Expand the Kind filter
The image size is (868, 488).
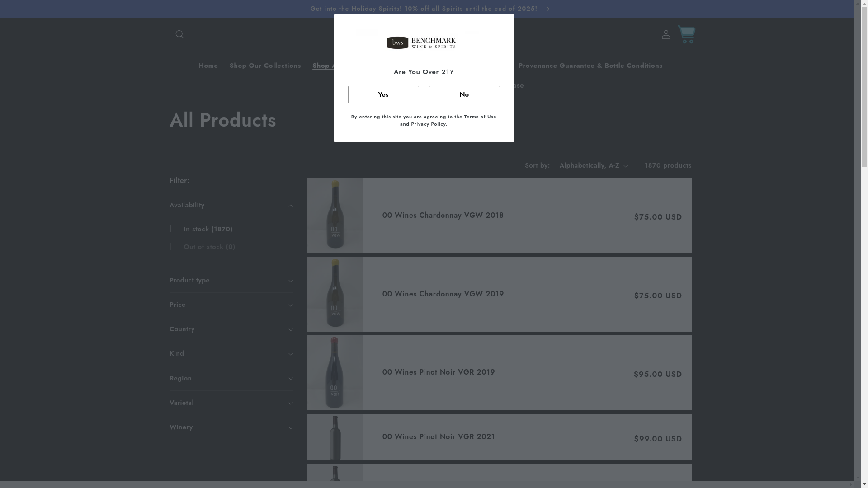pos(231,354)
